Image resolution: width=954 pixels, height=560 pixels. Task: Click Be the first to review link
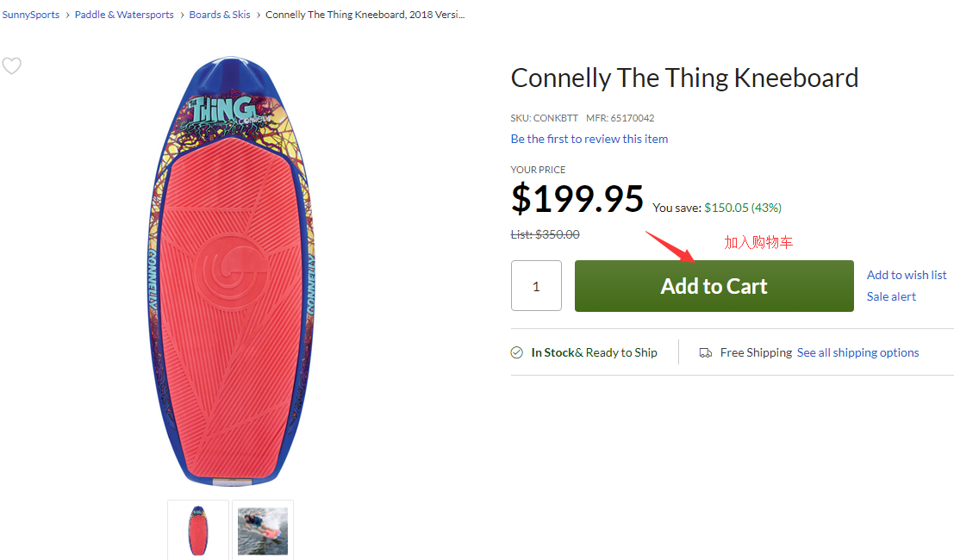589,139
